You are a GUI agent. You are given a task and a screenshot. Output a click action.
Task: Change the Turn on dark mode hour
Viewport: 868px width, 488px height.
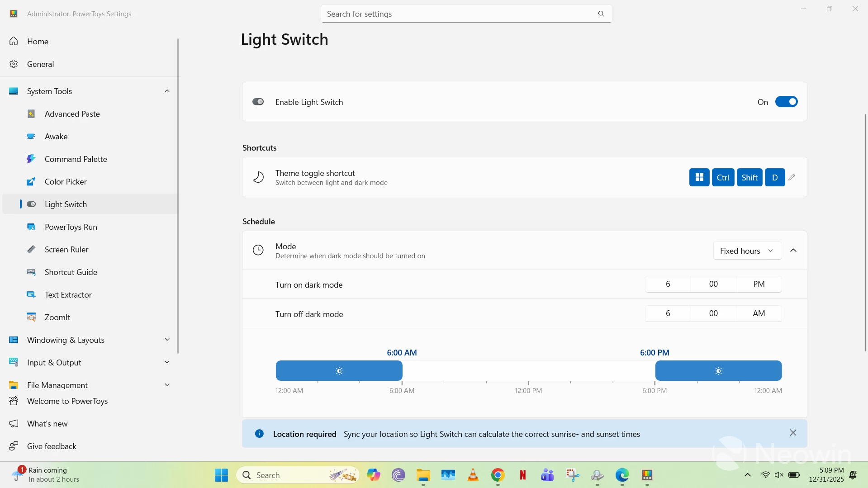(668, 284)
